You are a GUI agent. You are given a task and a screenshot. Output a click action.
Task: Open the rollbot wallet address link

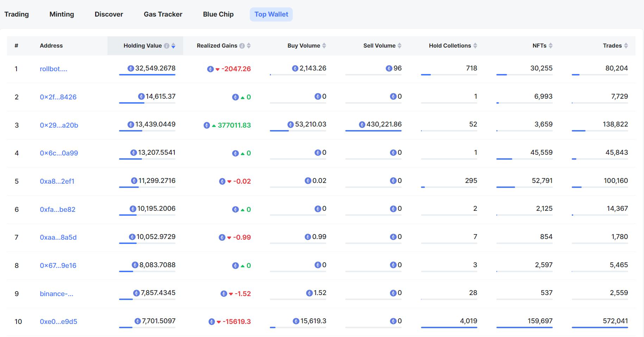54,69
